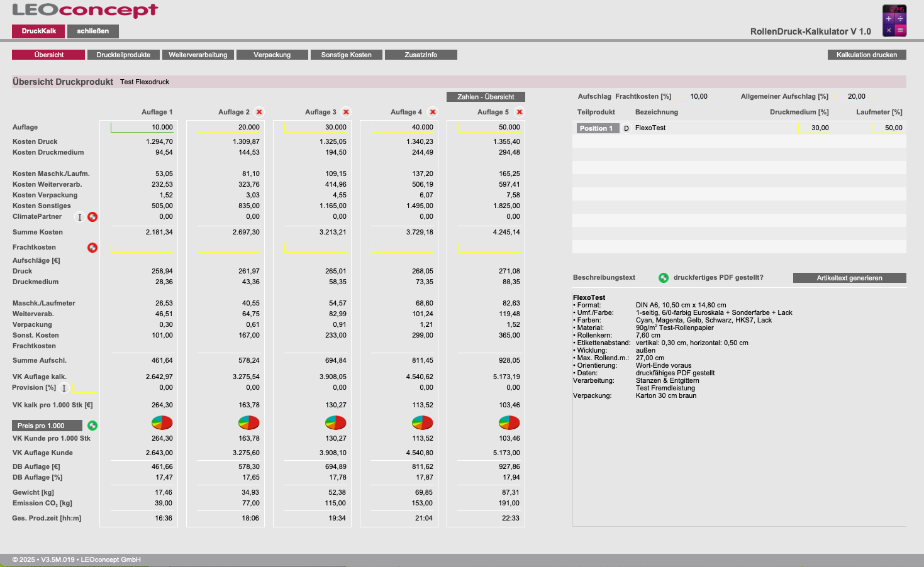Open Druckteilprodukte tab
The image size is (924, 567).
[x=123, y=55]
